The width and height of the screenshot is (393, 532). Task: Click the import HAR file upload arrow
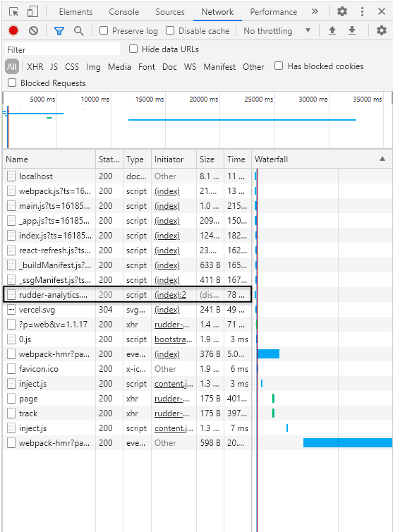(332, 30)
